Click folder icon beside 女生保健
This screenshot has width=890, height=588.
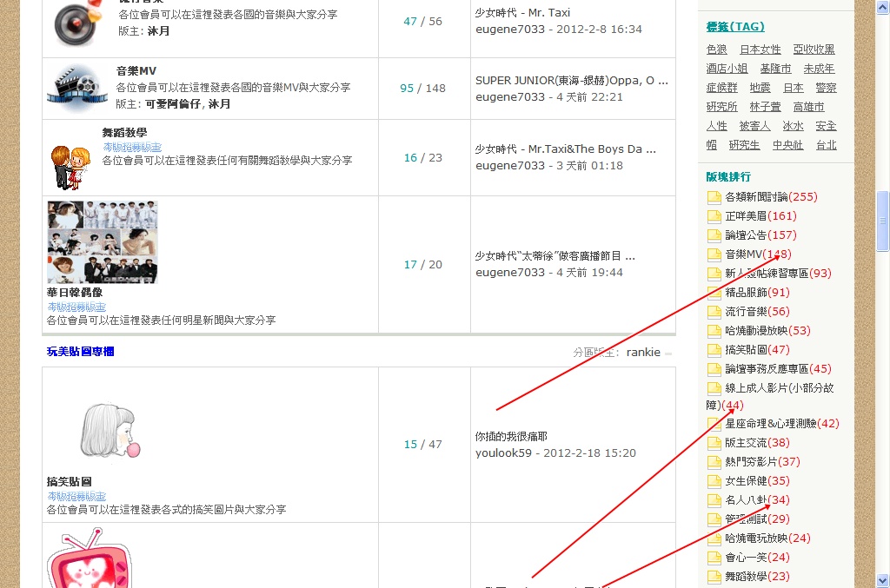714,482
